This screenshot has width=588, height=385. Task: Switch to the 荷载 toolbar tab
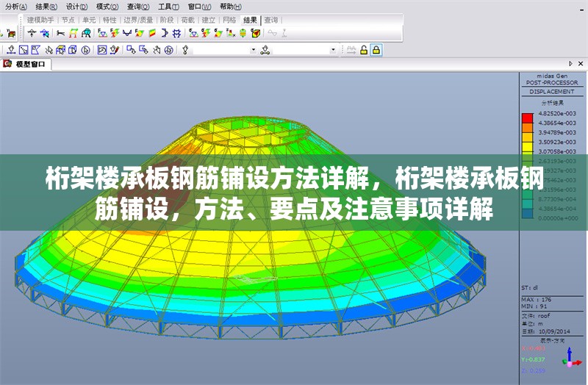(187, 21)
